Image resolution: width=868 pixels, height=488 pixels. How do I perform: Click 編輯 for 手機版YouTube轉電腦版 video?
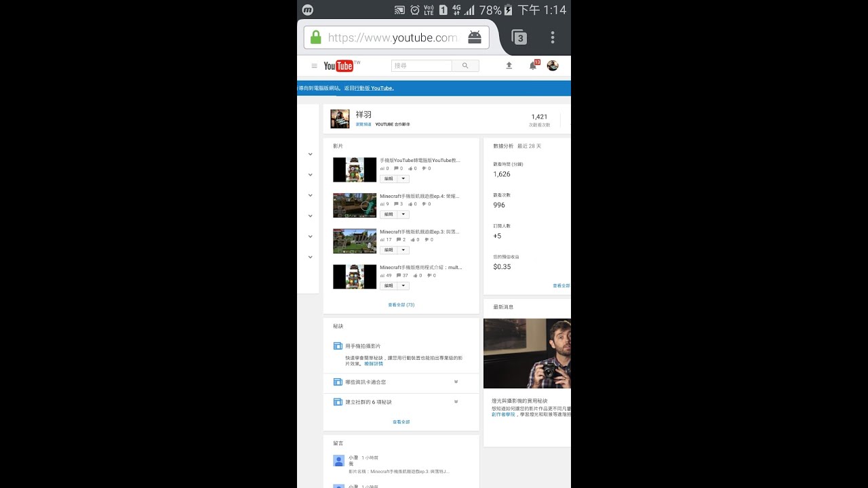click(389, 178)
